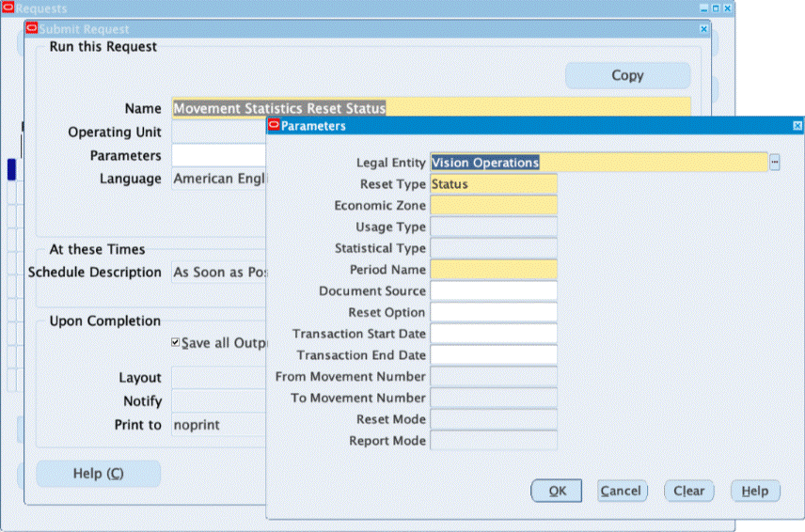805x532 pixels.
Task: Click the Transaction End Date field
Action: pyautogui.click(x=494, y=355)
